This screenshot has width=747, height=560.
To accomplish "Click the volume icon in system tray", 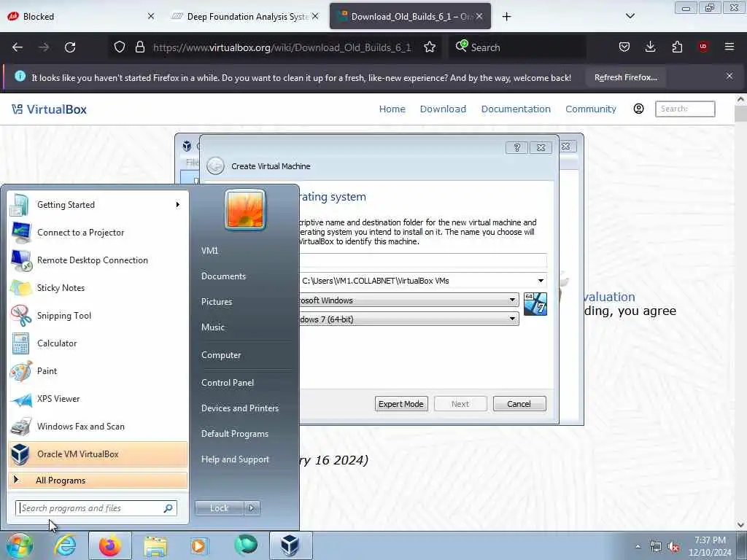I will coord(673,547).
